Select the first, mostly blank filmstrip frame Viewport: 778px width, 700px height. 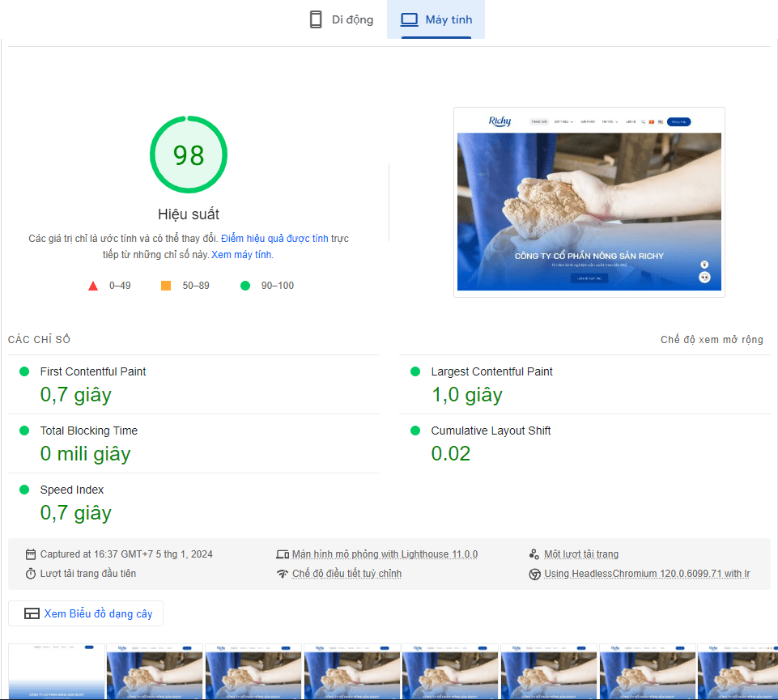(x=57, y=672)
